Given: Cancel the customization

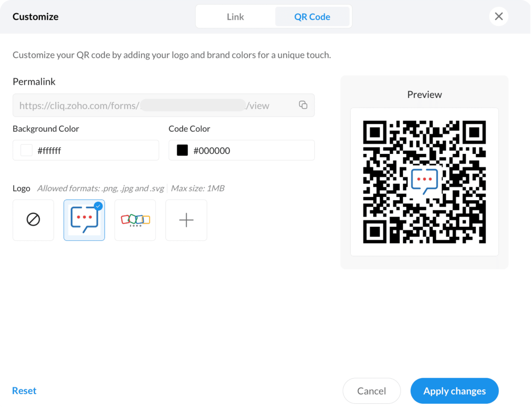Looking at the screenshot, I should click(x=371, y=391).
